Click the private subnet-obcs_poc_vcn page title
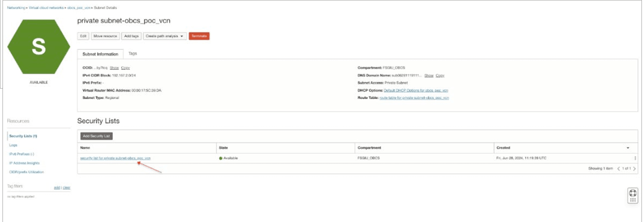 124,21
